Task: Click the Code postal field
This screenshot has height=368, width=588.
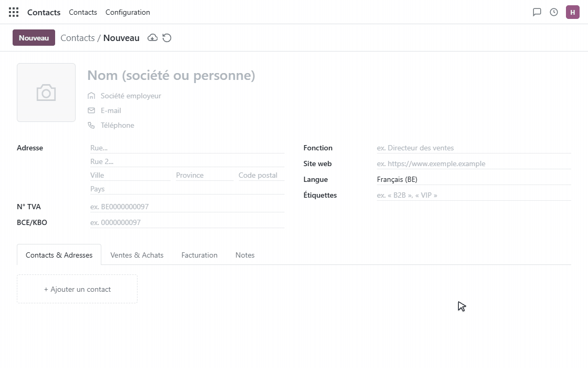Action: pos(261,176)
